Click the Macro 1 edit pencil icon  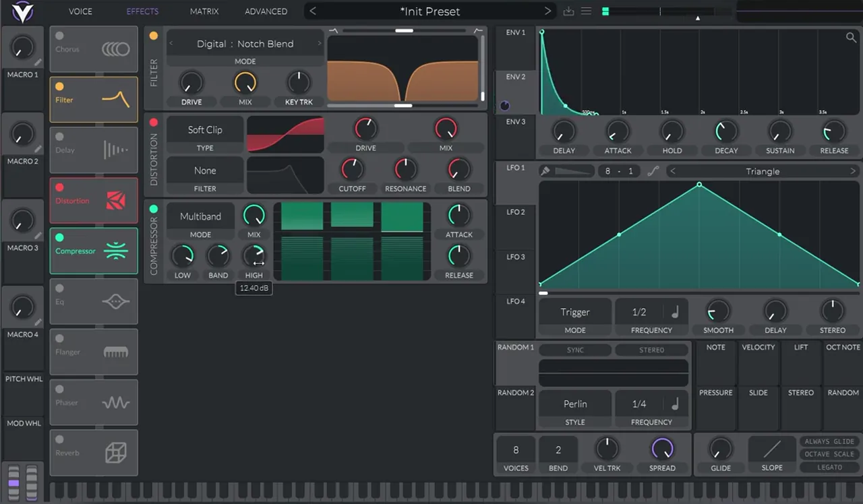click(x=38, y=63)
